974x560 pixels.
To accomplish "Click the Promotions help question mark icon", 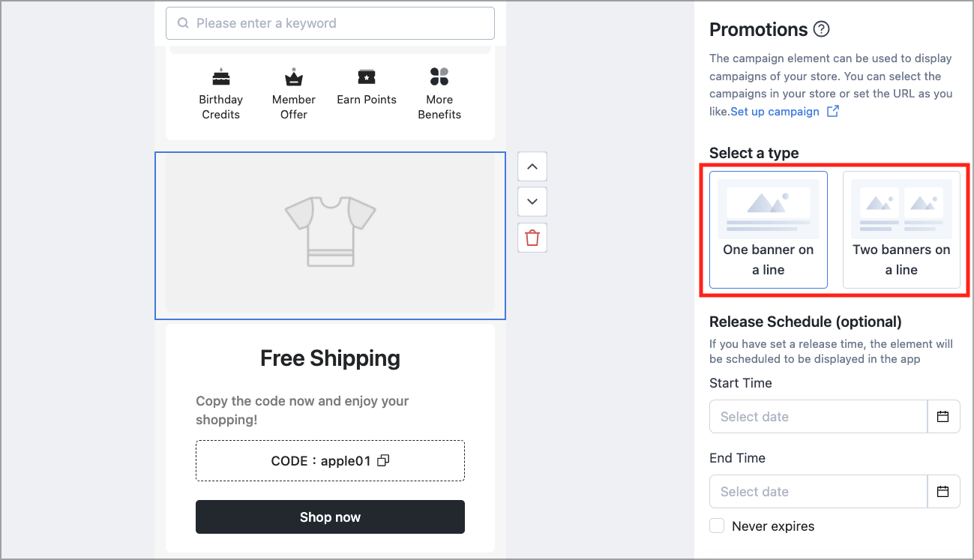I will click(822, 30).
